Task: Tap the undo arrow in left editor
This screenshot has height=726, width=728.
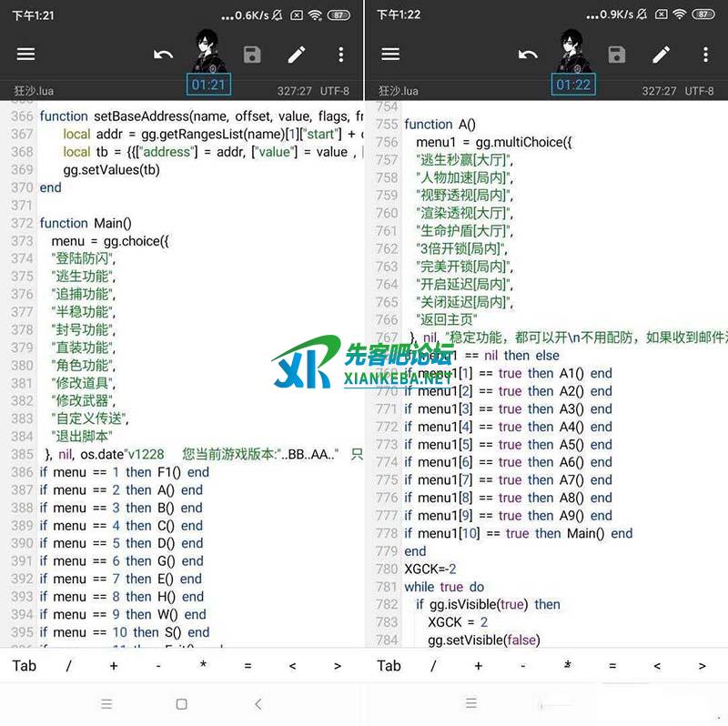Action: click(x=163, y=55)
